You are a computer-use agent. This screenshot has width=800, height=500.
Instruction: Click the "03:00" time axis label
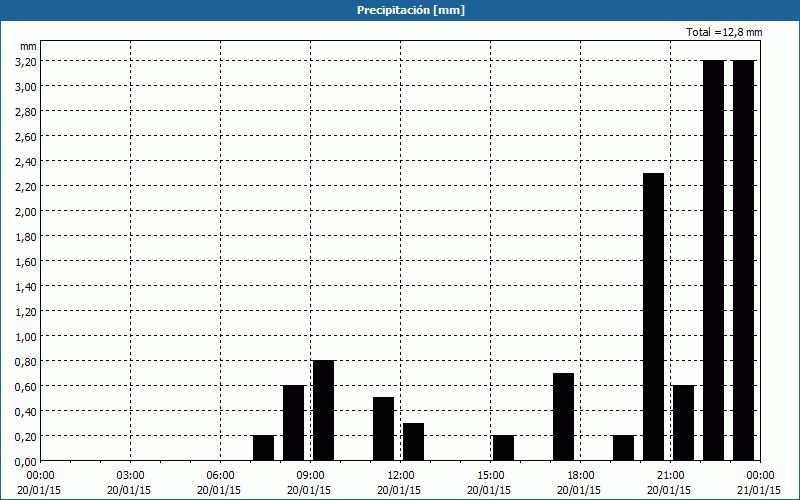[x=131, y=476]
